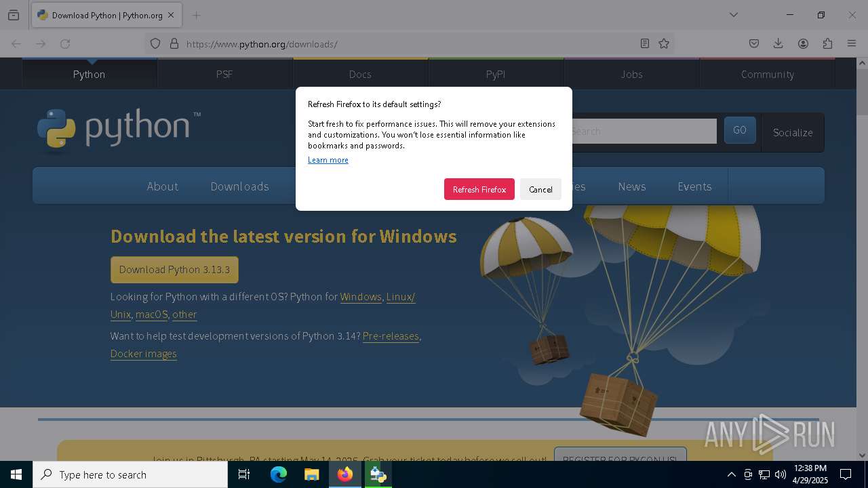The width and height of the screenshot is (868, 488).
Task: Follow the Linux/Unix link
Action: 401,297
